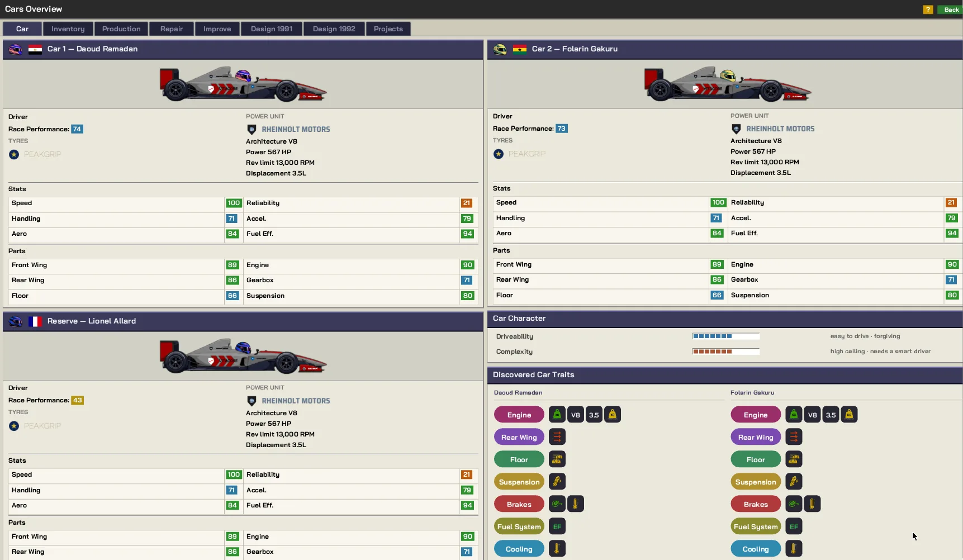Viewport: 963px width, 560px height.
Task: Click Car 2 Race Performance value 73
Action: point(562,129)
